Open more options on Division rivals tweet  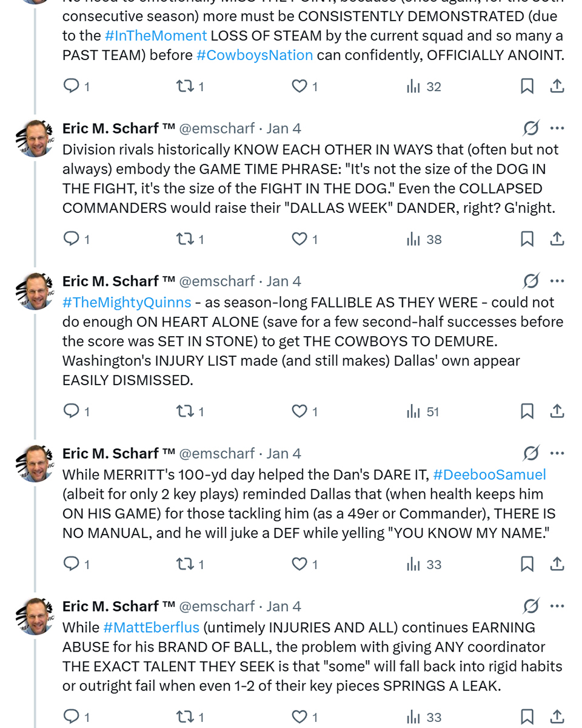click(x=557, y=129)
